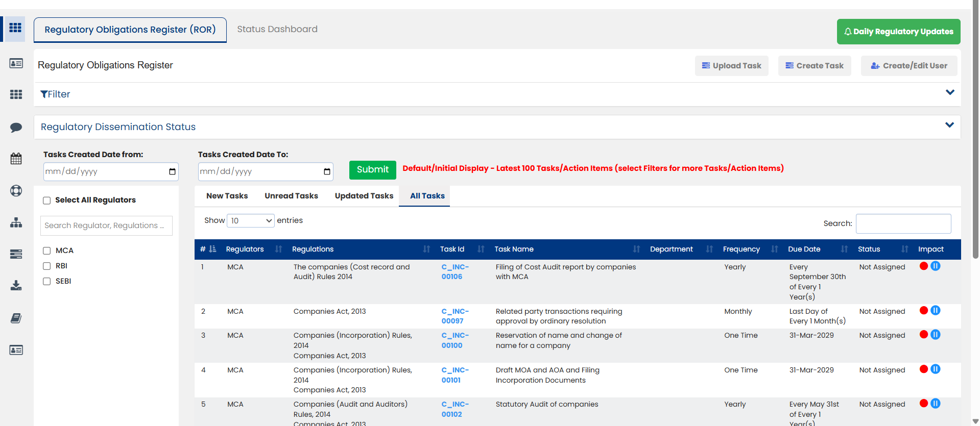980x426 pixels.
Task: Click the Daily Regulatory Updates button
Action: pos(899,32)
